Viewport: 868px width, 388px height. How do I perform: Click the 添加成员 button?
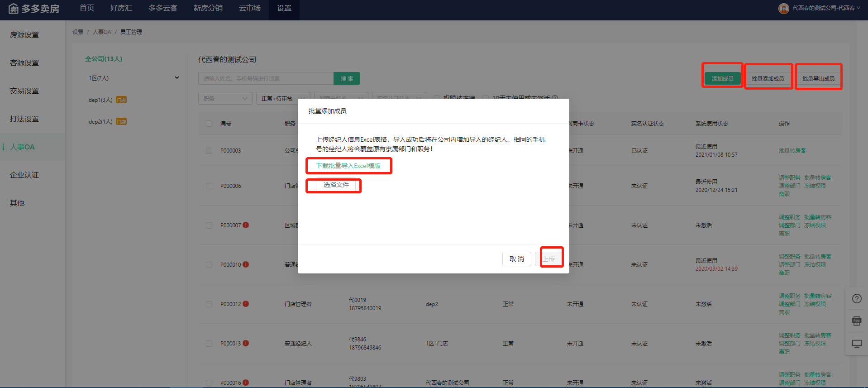[x=722, y=79]
